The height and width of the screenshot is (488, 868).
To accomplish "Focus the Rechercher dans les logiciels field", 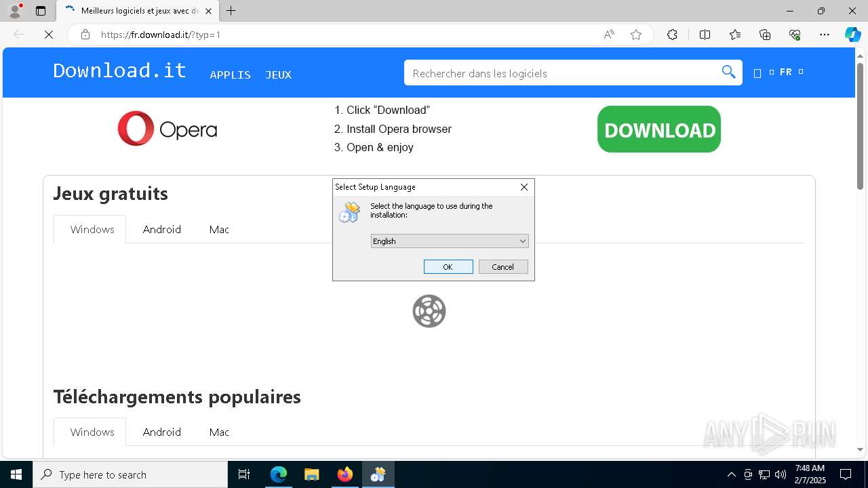I will pos(563,73).
